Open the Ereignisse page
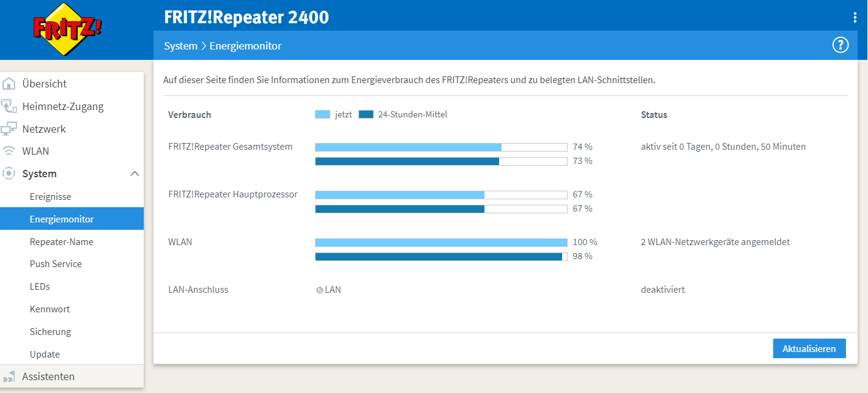This screenshot has height=393, width=868. pos(50,197)
